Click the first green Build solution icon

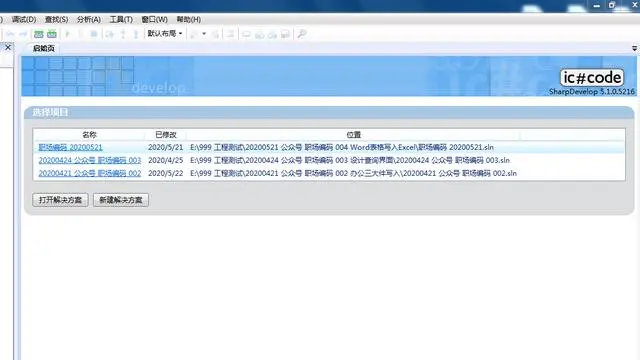39,34
